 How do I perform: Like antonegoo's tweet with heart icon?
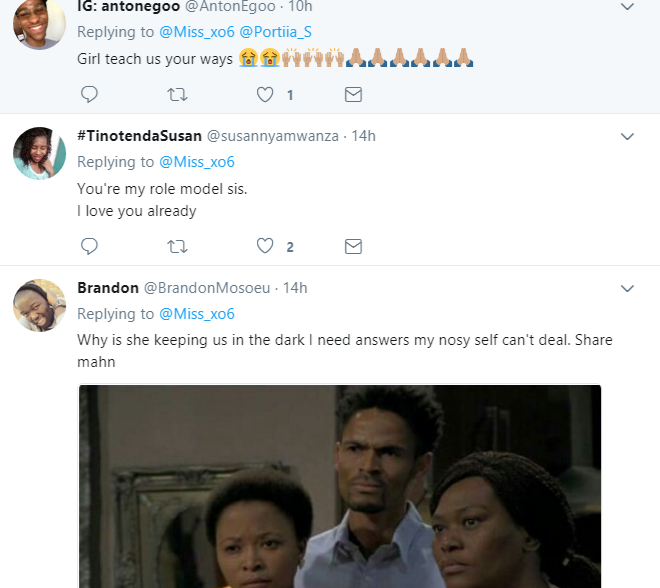(x=265, y=95)
